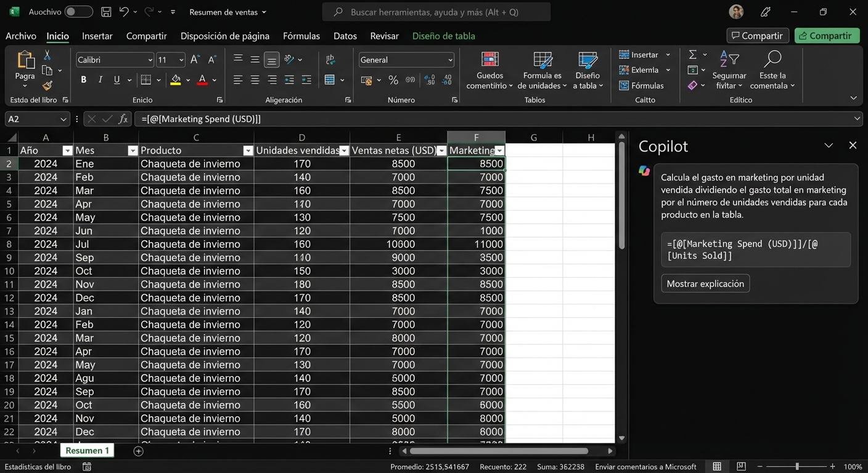Viewport: 868px width, 473px height.
Task: Switch to the Fórmulas ribbon tab
Action: [301, 36]
